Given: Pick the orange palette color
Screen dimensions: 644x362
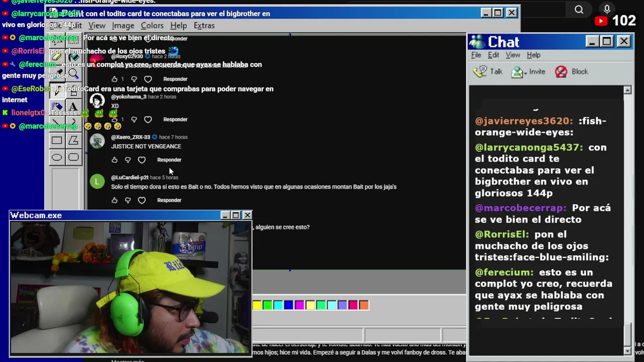Looking at the screenshot, I should coord(364,305).
